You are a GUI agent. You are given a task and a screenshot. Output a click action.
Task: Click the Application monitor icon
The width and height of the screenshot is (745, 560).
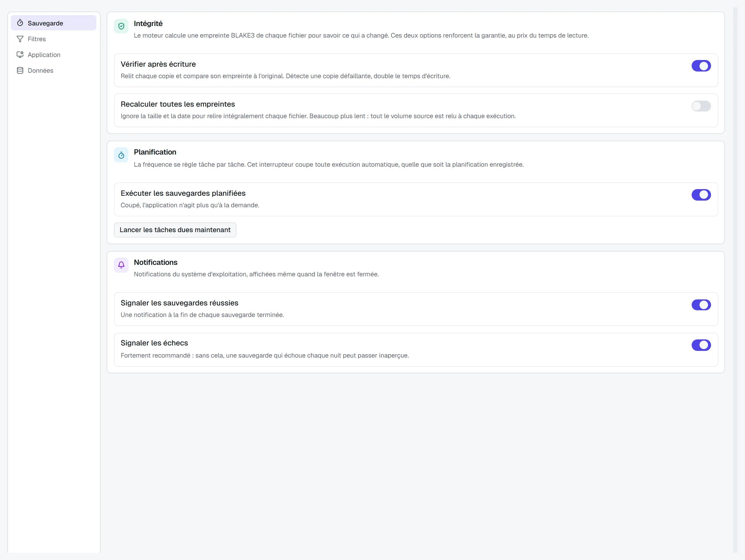pyautogui.click(x=20, y=55)
